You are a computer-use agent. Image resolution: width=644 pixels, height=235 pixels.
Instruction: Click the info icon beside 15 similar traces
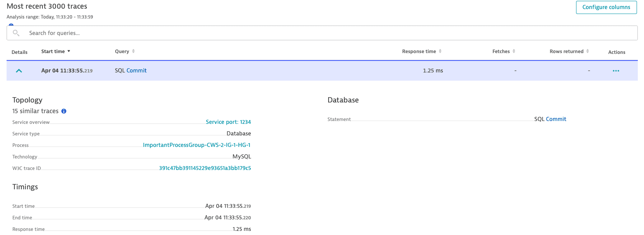64,111
